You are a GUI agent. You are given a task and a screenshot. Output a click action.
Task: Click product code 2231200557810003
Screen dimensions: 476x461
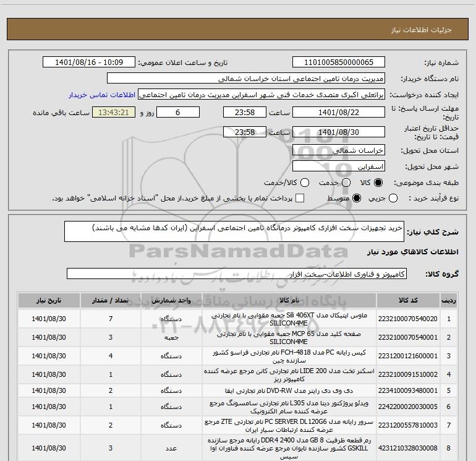(408, 425)
